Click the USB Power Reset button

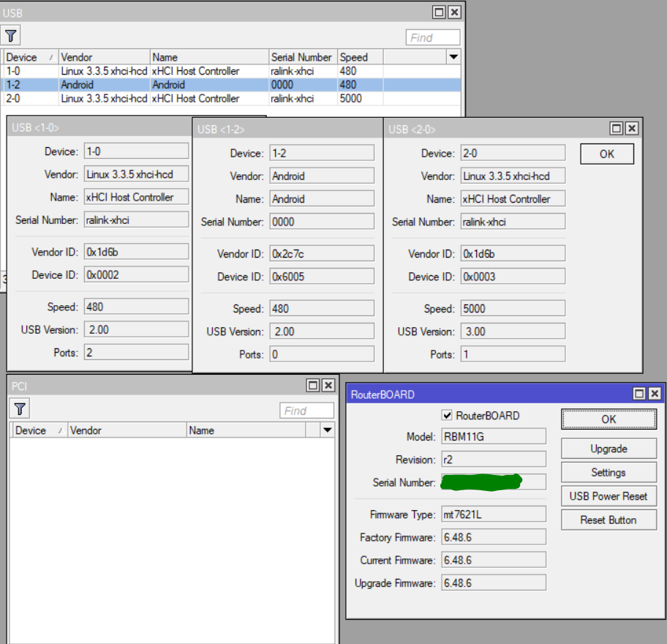tap(608, 496)
